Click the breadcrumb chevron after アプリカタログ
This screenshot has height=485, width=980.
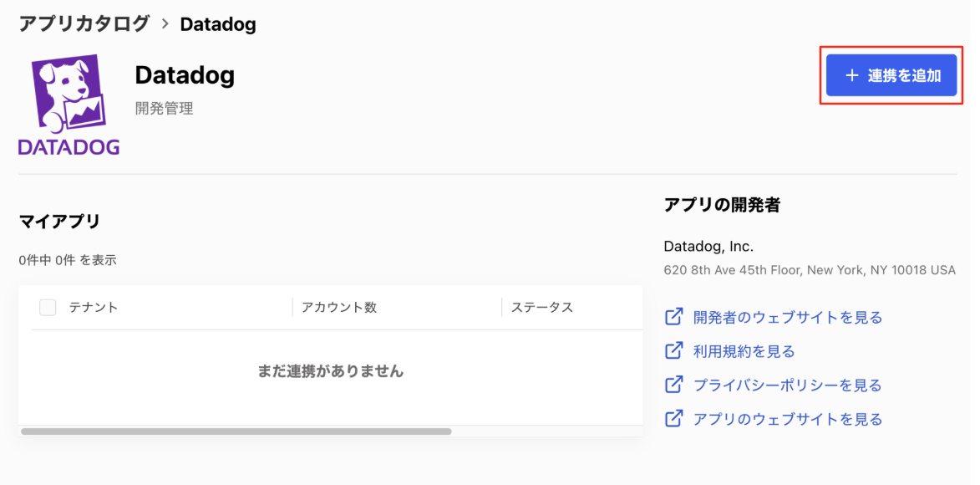point(165,24)
